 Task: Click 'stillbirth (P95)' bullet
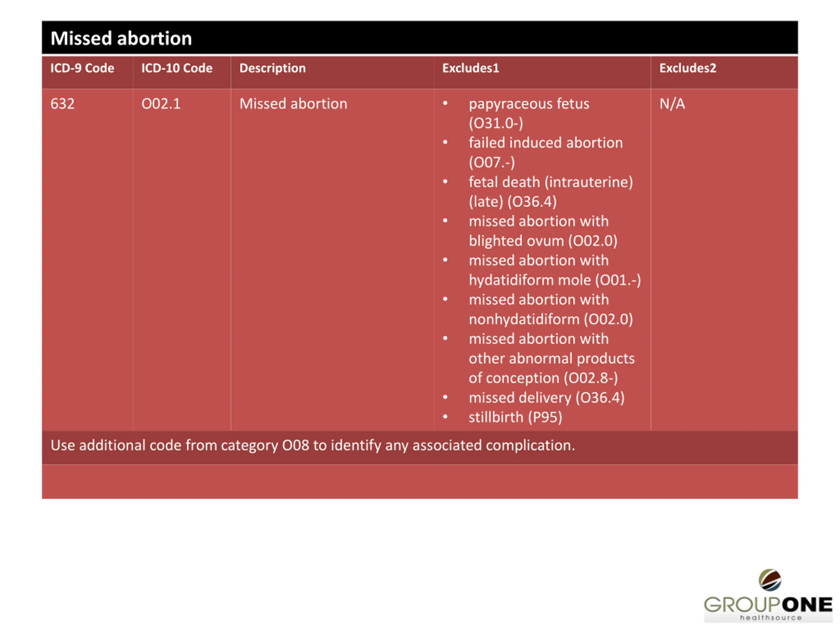515,417
